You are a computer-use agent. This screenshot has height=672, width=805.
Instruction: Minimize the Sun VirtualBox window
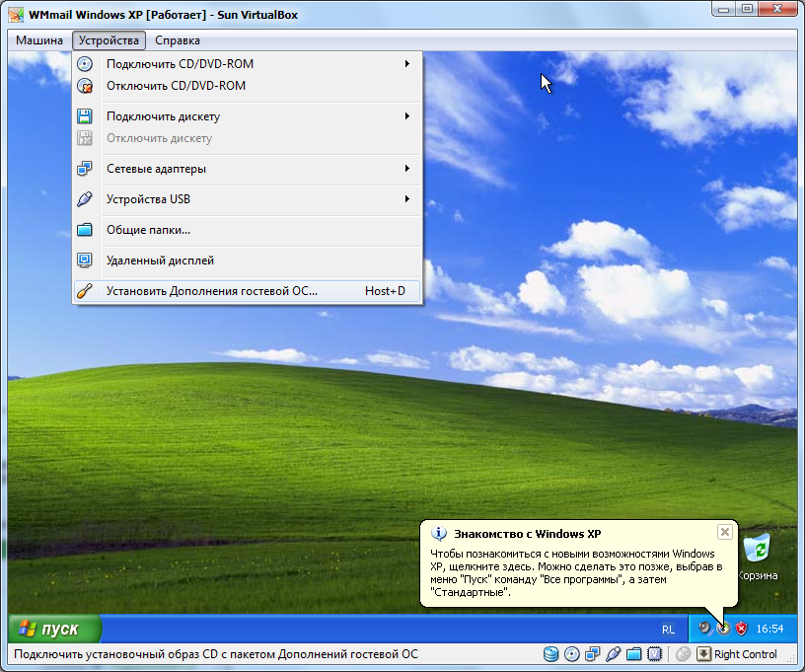click(723, 8)
